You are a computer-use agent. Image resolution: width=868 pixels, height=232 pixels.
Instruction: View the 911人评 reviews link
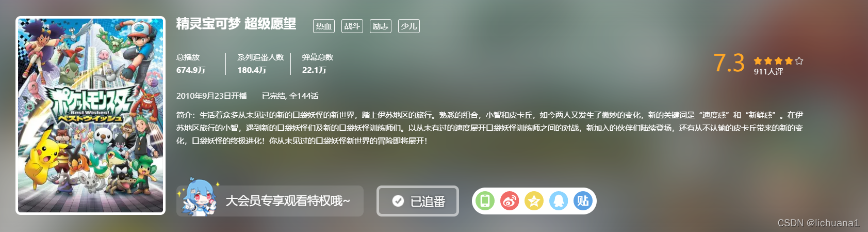click(768, 72)
